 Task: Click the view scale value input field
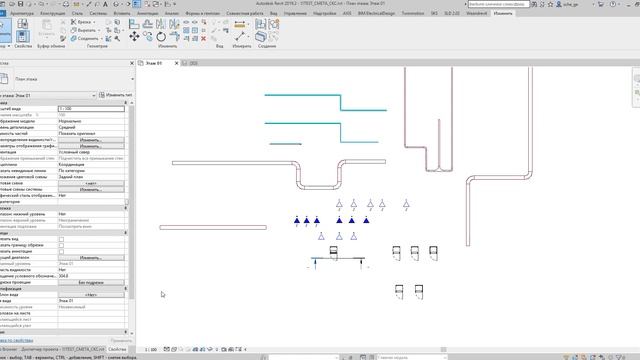coord(91,109)
